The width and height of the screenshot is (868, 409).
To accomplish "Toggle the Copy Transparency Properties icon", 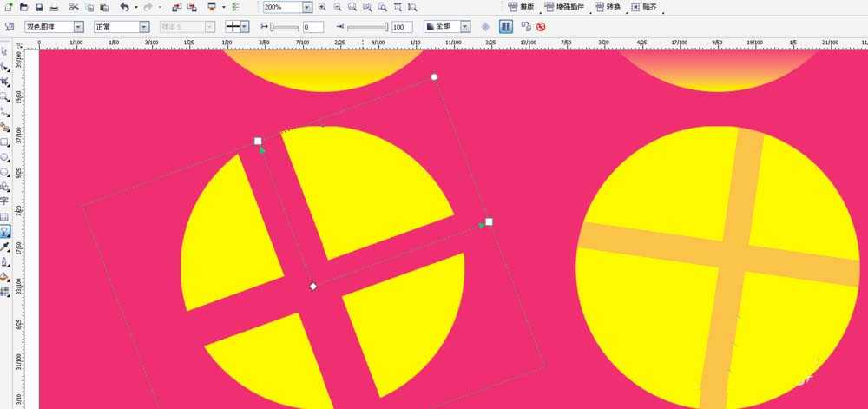I will [x=525, y=27].
